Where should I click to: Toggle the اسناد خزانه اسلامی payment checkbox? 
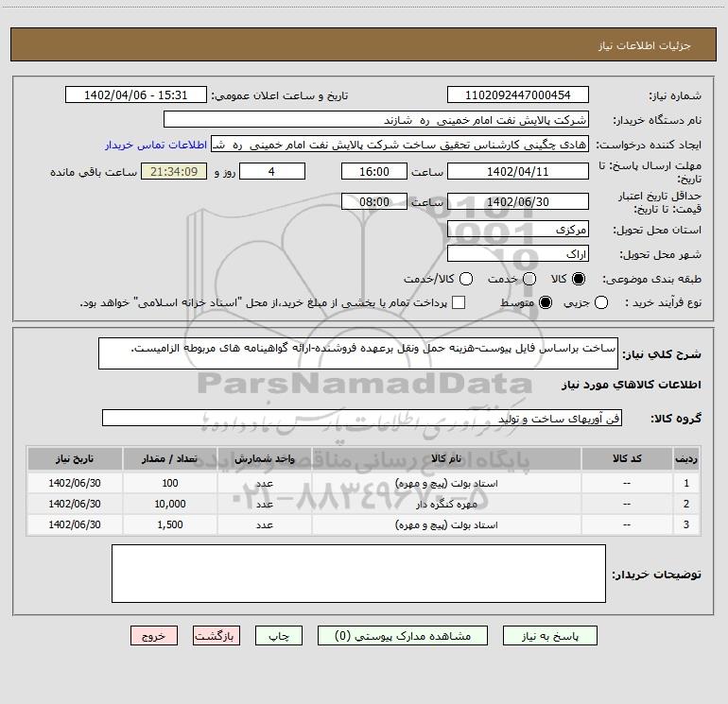point(459,302)
